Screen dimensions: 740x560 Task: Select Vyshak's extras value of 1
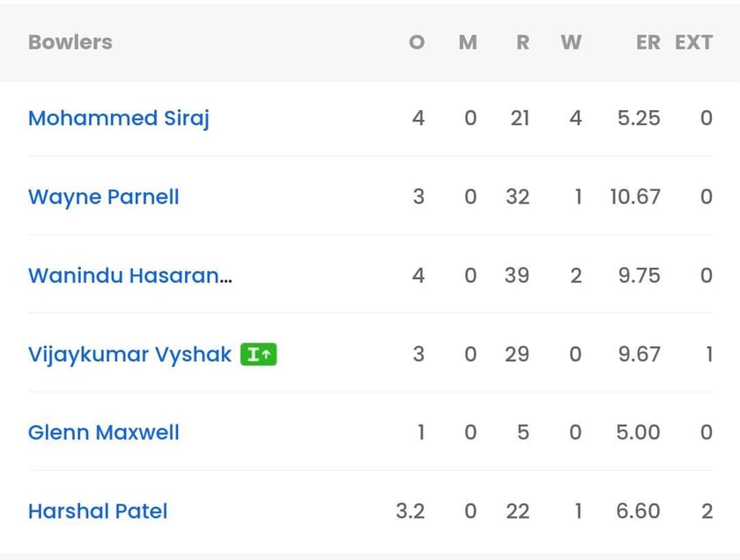(x=706, y=354)
